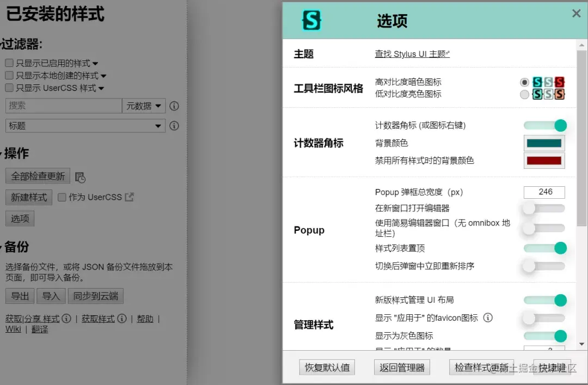Enable 只显示已启用的样式 checkbox
The width and height of the screenshot is (588, 385).
click(x=9, y=63)
